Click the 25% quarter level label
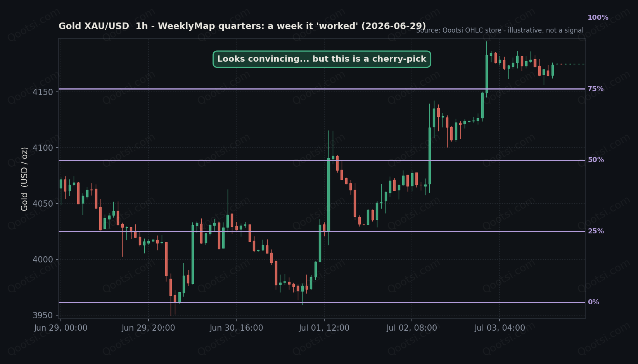Image resolution: width=638 pixels, height=364 pixels. tap(595, 231)
